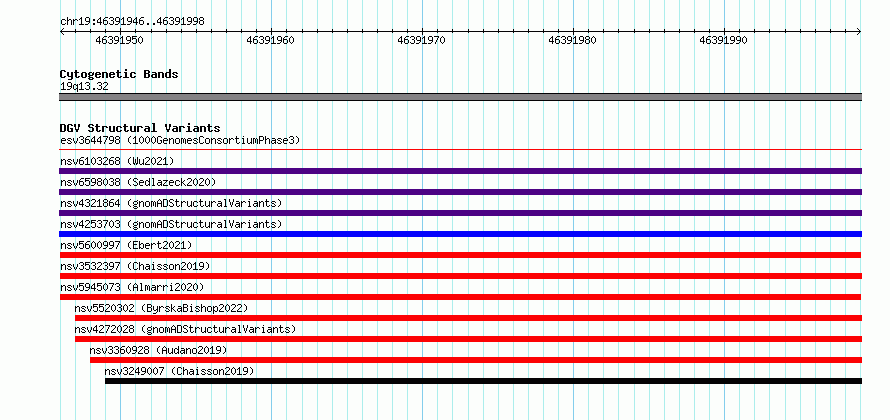The width and height of the screenshot is (890, 420).
Task: Click ruler position 46391950
Action: tap(119, 40)
